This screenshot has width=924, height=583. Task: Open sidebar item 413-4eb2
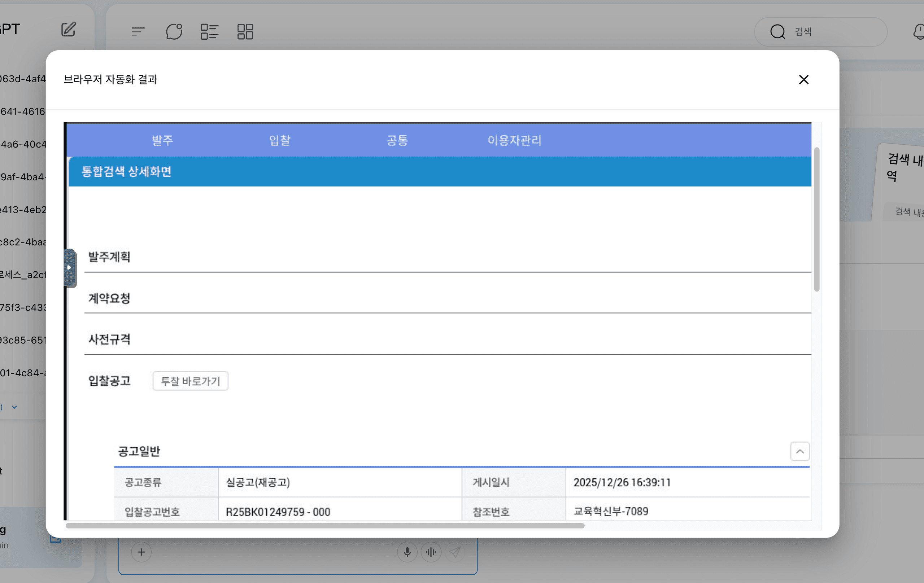point(23,209)
